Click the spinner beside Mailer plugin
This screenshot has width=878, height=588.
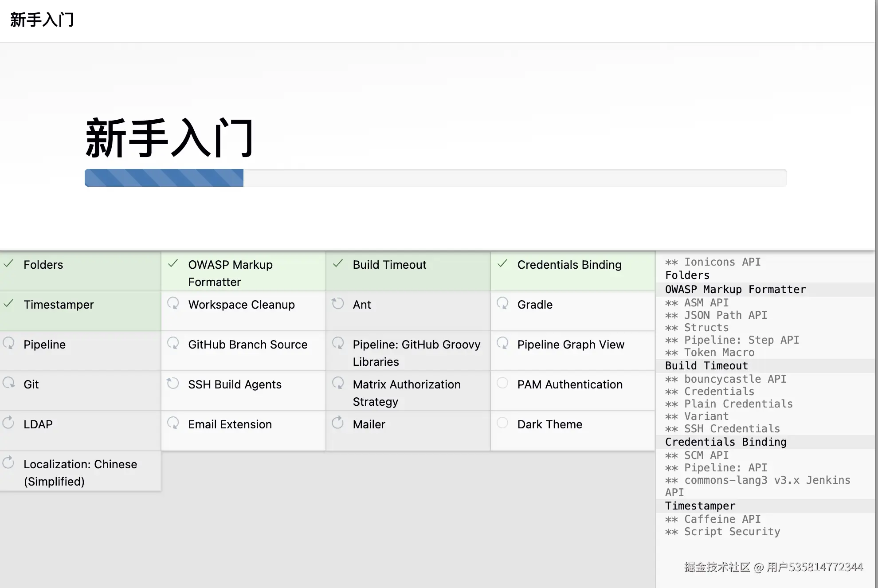(338, 423)
